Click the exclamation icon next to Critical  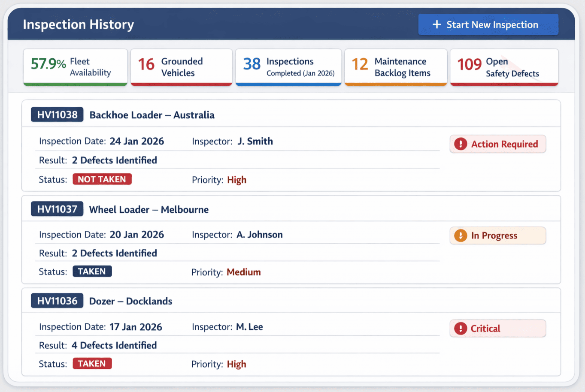point(460,328)
